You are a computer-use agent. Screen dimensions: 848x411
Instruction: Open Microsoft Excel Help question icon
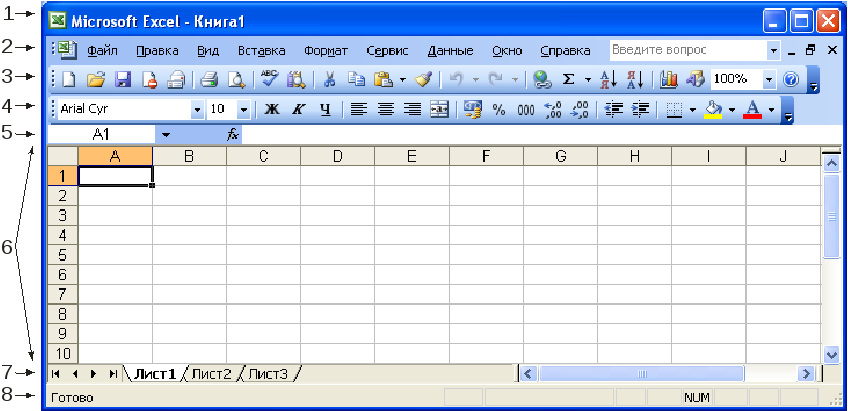(x=791, y=79)
